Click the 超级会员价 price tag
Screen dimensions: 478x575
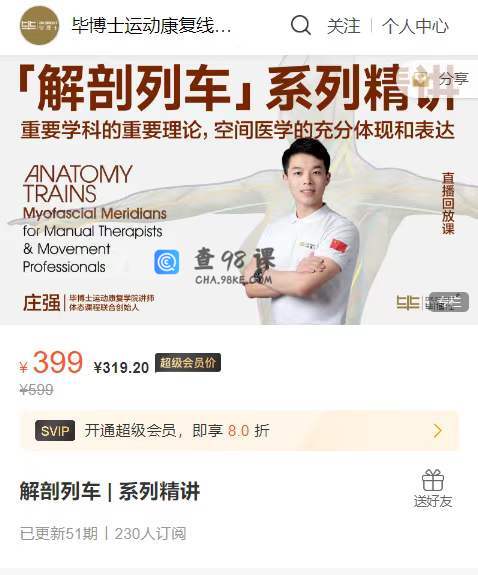tap(188, 363)
